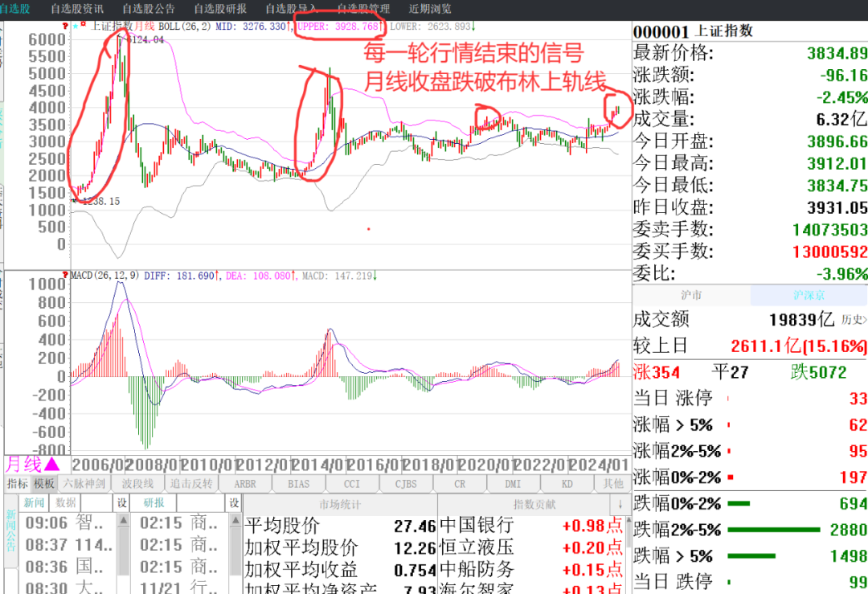Open the 11/21 research report item
The height and width of the screenshot is (594, 868).
(x=178, y=587)
